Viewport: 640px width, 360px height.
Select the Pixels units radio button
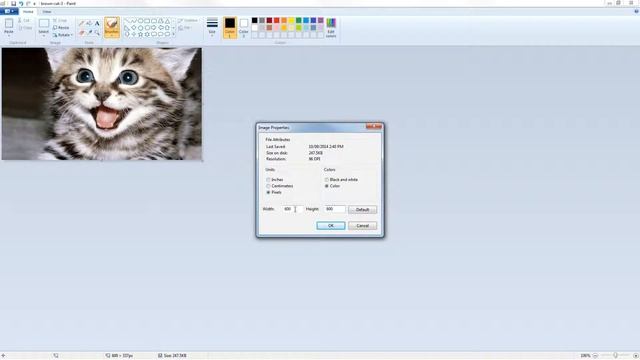(x=268, y=192)
